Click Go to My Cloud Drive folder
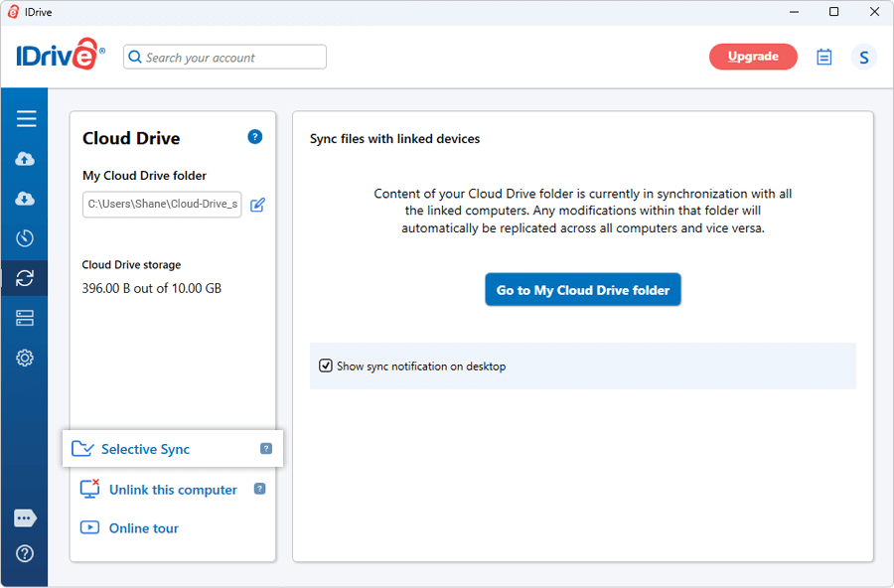Viewport: 894px width, 588px height. [583, 290]
